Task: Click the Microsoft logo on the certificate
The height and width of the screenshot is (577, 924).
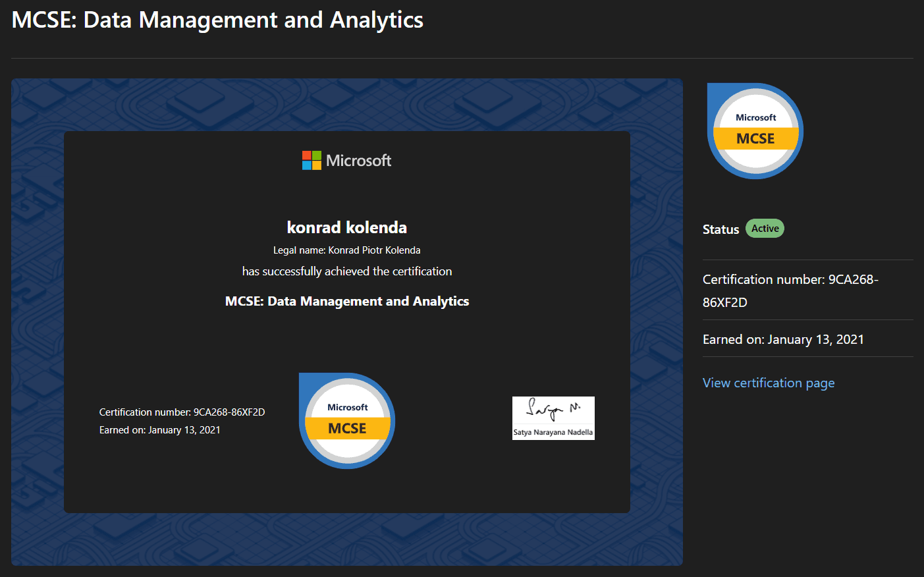Action: [346, 160]
